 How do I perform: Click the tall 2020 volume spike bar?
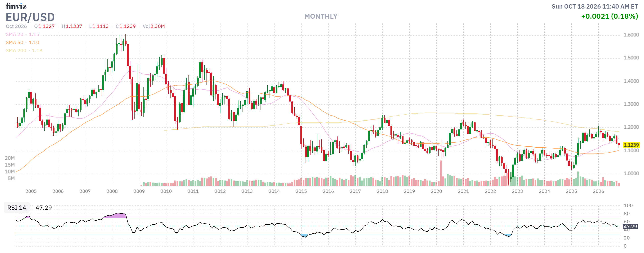pos(441,173)
